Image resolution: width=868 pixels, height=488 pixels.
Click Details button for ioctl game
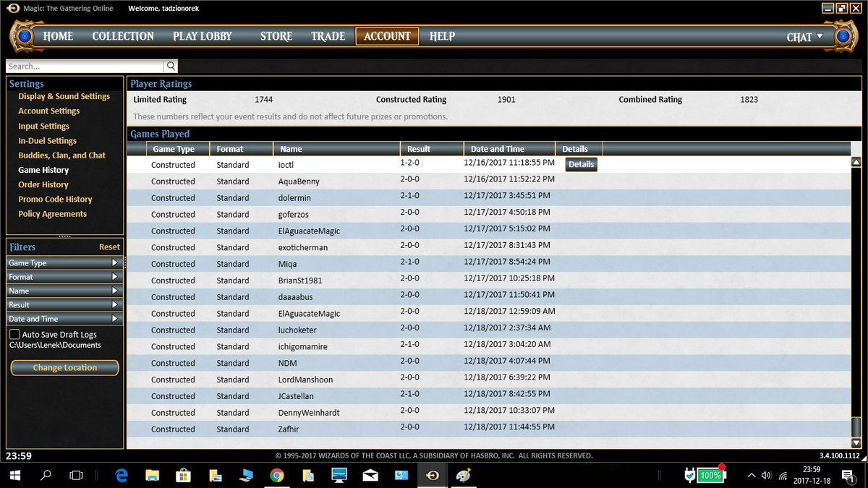[581, 164]
